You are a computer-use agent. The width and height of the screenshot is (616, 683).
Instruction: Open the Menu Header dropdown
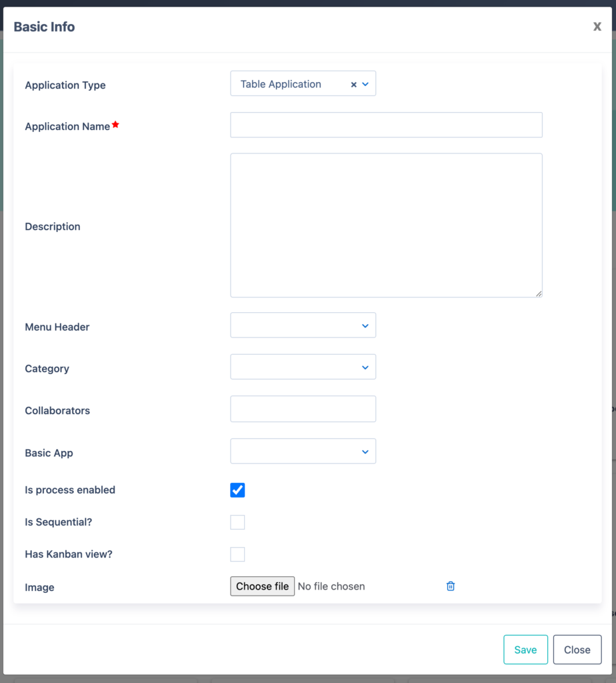[x=303, y=325]
